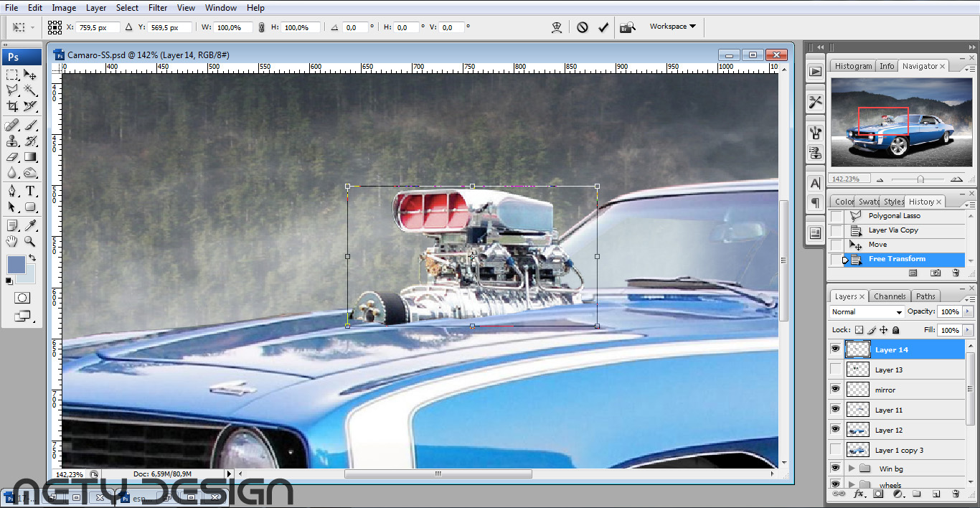Select the Hand tool
The image size is (980, 508).
pyautogui.click(x=12, y=242)
